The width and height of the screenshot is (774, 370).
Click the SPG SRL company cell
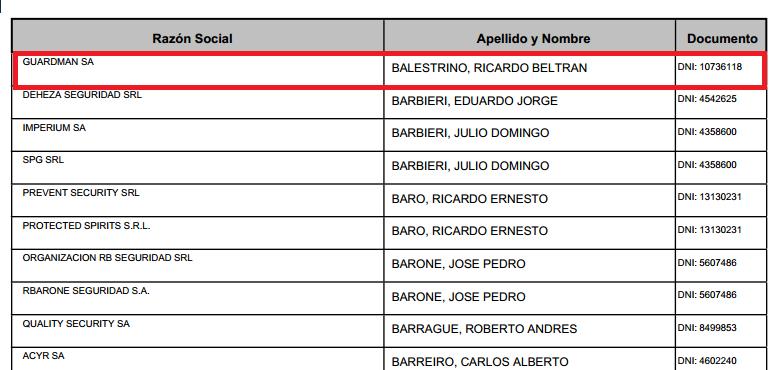[x=43, y=160]
